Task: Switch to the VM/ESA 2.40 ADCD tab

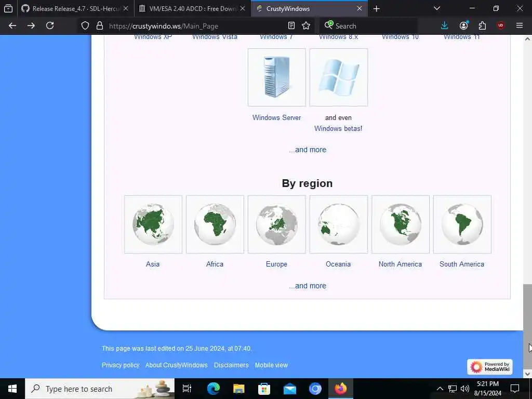Action: click(x=192, y=9)
